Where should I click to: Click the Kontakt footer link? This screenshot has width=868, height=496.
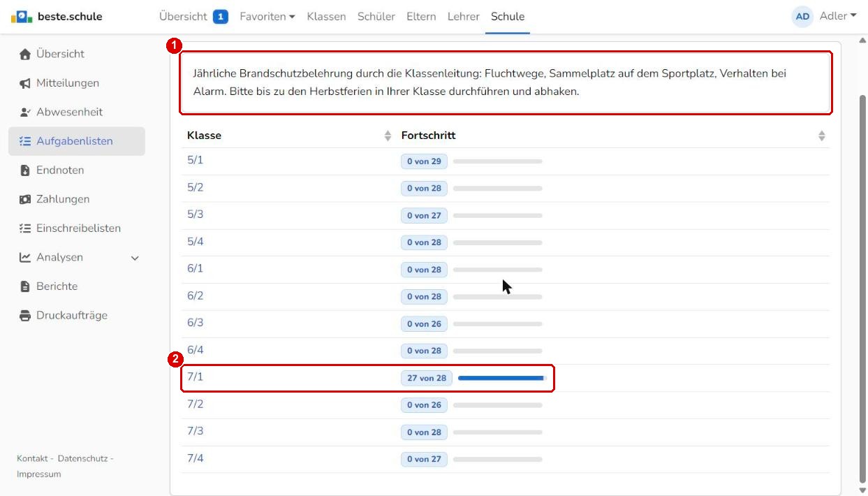pyautogui.click(x=32, y=458)
